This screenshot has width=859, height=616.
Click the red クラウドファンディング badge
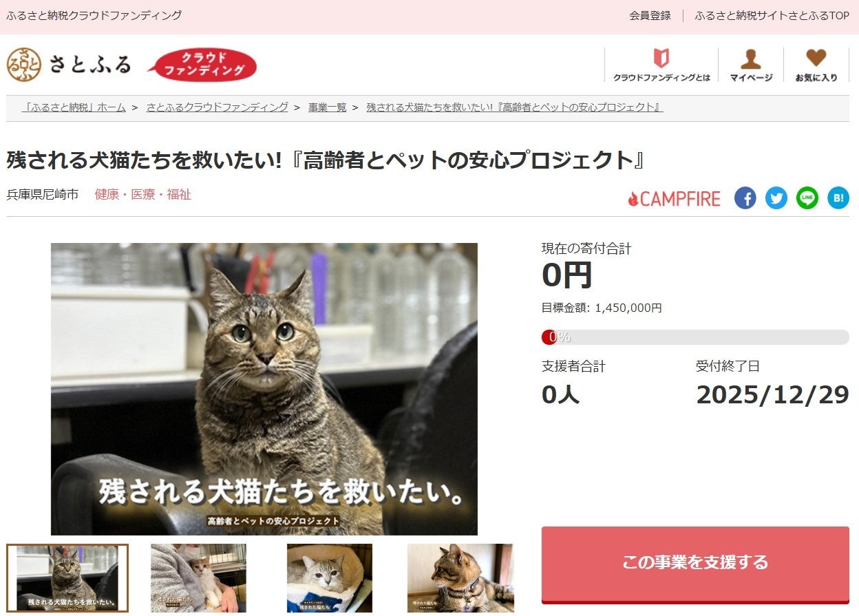pyautogui.click(x=203, y=65)
